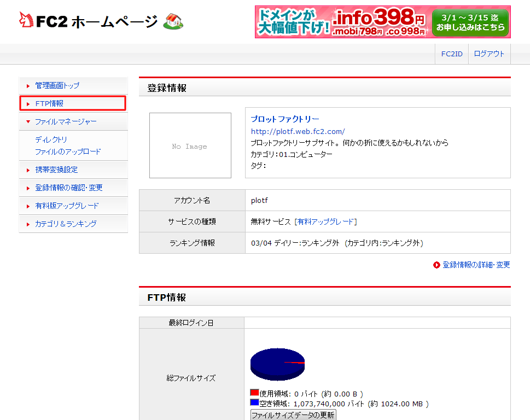Click the arrow icon beside 管理画面トップ
530x420 pixels.
click(x=28, y=86)
